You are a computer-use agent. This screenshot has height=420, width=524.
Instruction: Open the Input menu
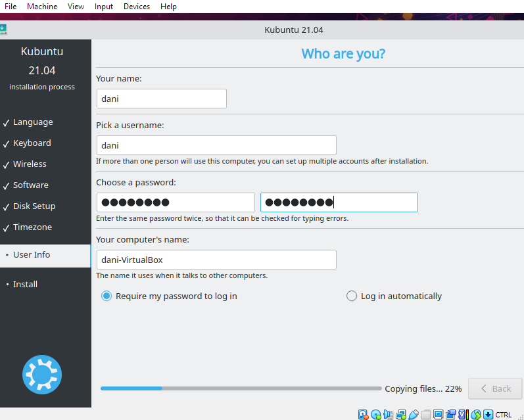coord(104,7)
